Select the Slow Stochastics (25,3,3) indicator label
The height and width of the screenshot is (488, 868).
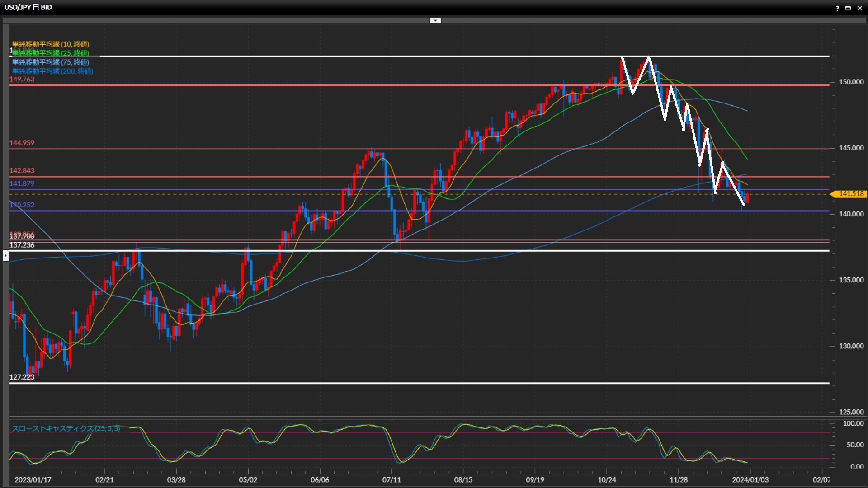[66, 428]
